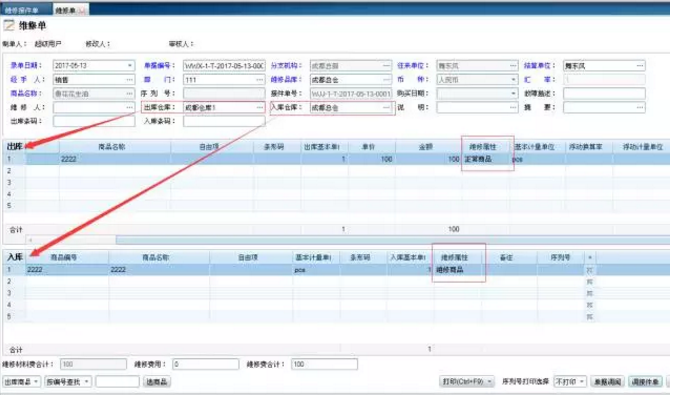Click the 汇率 exchange rate field
The image size is (673, 396).
click(604, 80)
